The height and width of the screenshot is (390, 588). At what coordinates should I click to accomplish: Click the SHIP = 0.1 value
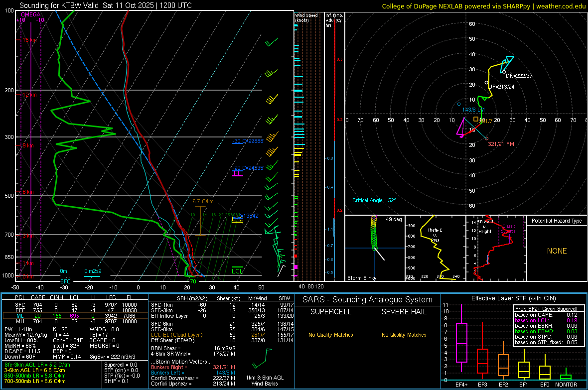(117, 381)
